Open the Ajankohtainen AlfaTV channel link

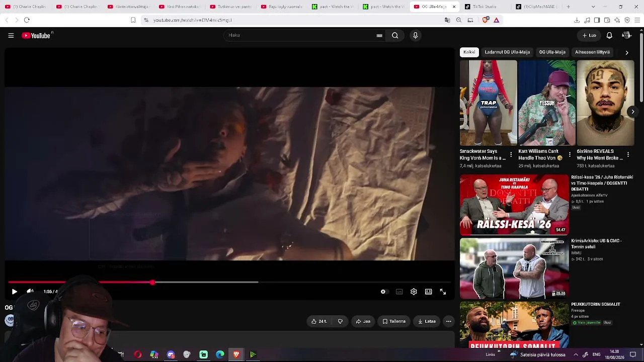coord(589,195)
